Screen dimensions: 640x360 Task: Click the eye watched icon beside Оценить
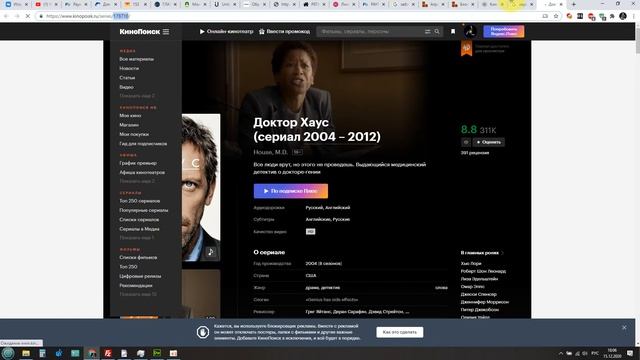pos(466,142)
